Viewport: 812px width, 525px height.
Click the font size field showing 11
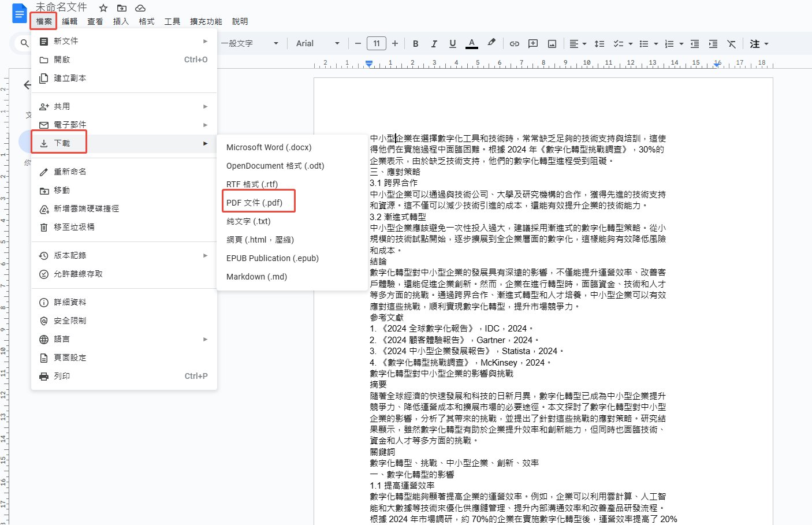377,43
